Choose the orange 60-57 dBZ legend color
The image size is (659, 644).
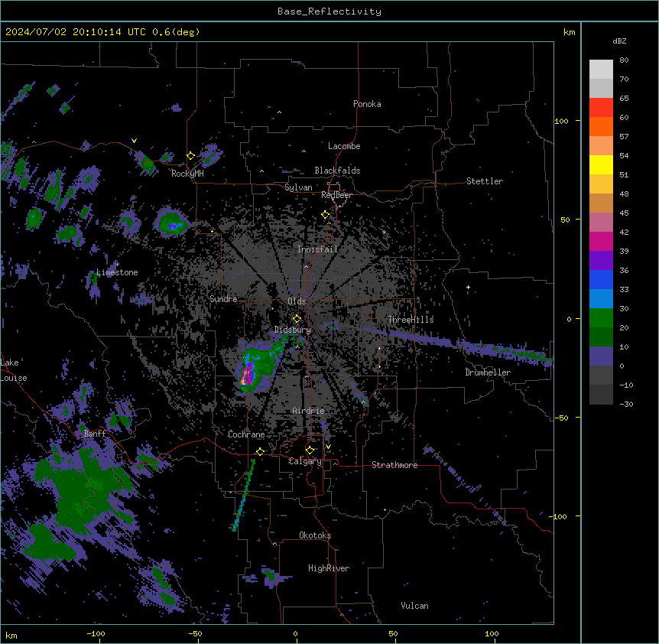coord(601,126)
